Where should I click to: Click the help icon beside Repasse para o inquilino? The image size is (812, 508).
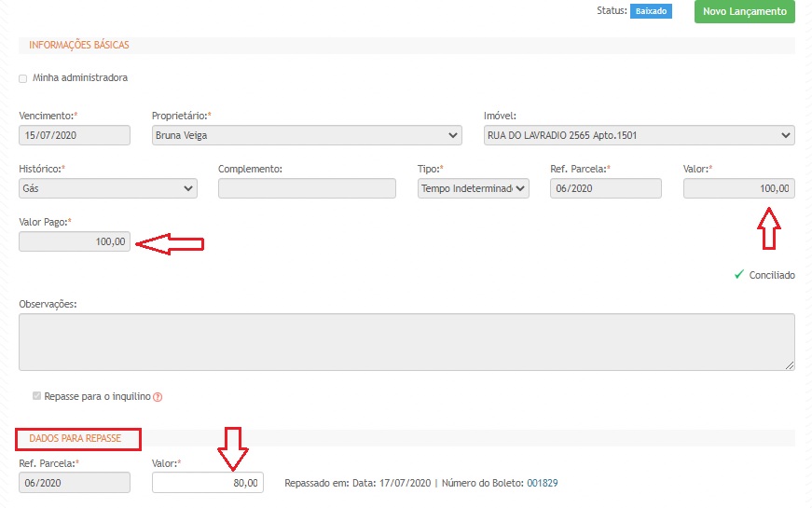[x=158, y=397]
